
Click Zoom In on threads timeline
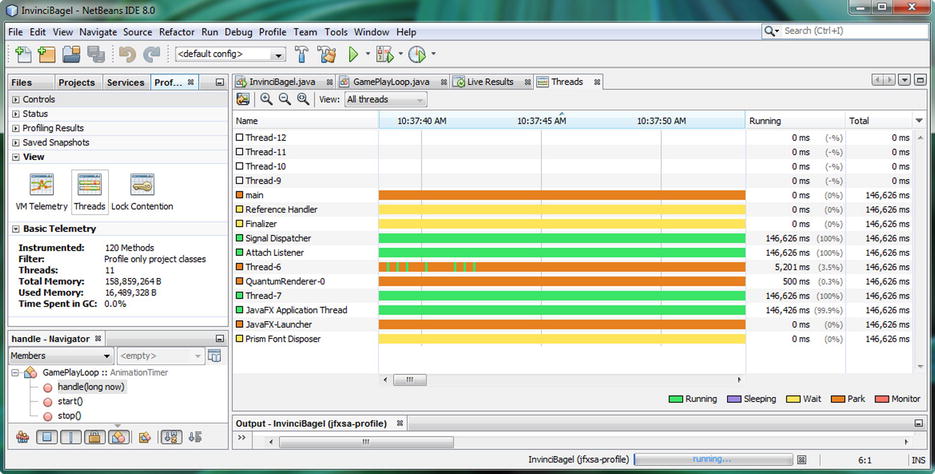266,100
